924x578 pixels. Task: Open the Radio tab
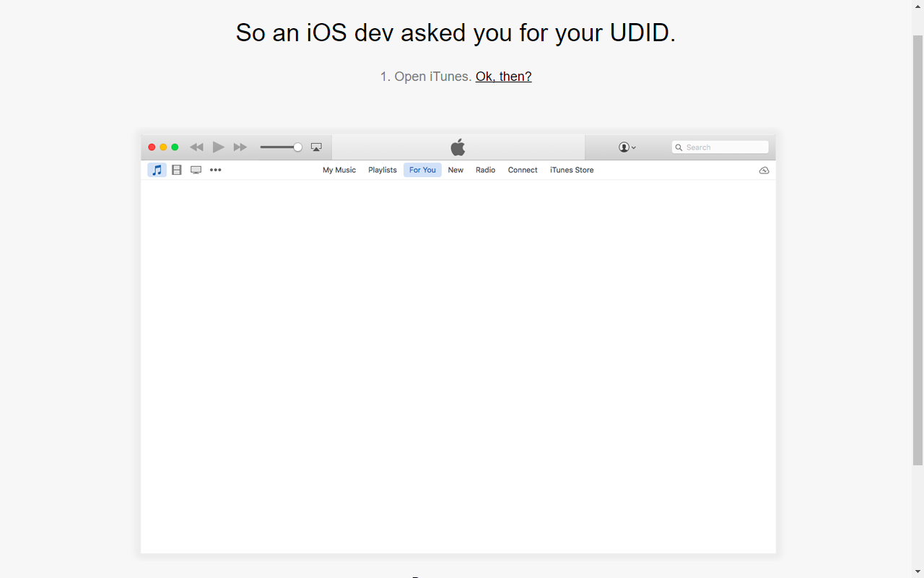click(485, 170)
